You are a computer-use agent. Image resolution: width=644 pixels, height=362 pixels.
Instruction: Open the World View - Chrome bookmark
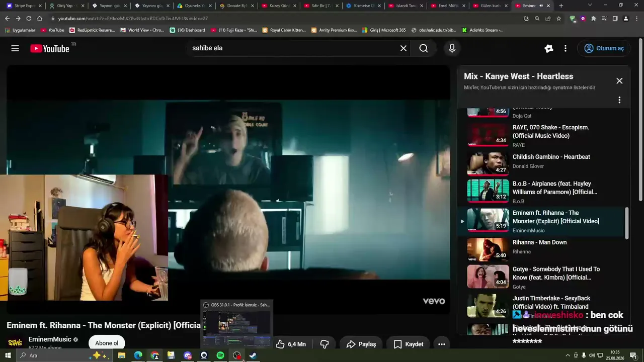(142, 30)
